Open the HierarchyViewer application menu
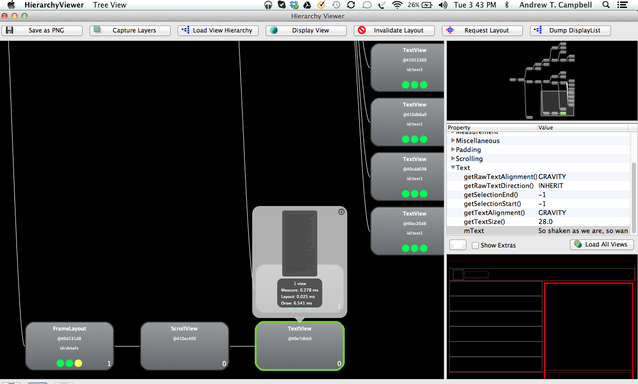Viewport: 638px width, 384px height. pos(54,5)
